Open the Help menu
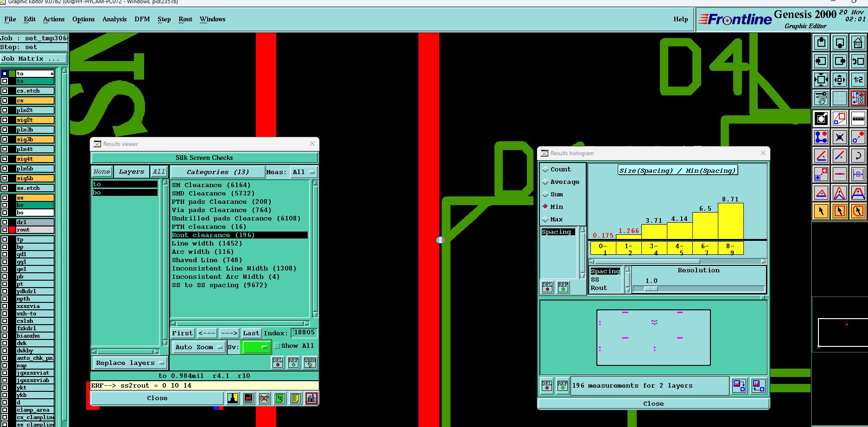 coord(681,19)
